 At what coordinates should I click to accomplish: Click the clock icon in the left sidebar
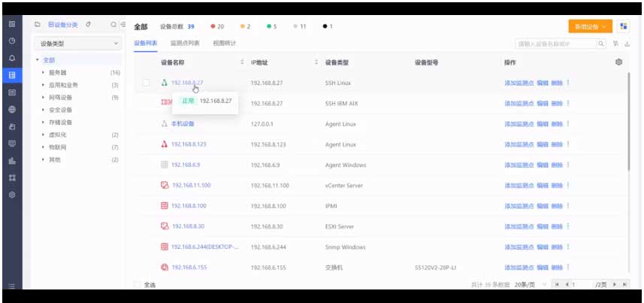[x=12, y=41]
